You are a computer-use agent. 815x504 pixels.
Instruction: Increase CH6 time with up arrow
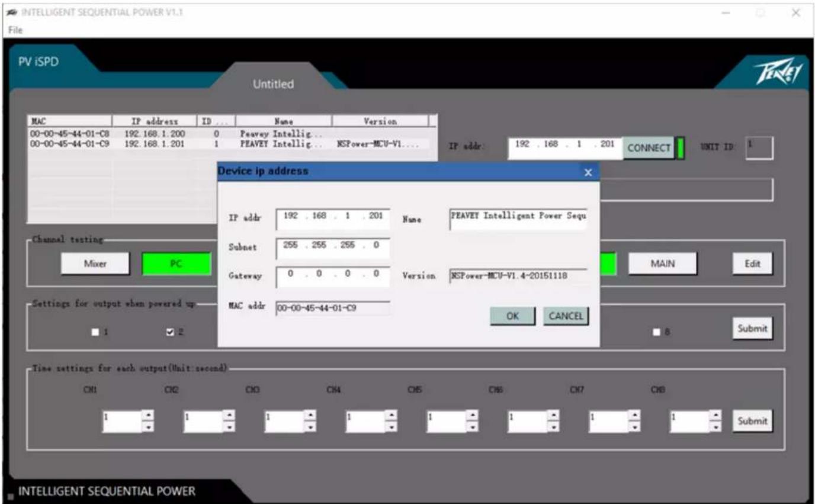pyautogui.click(x=554, y=415)
